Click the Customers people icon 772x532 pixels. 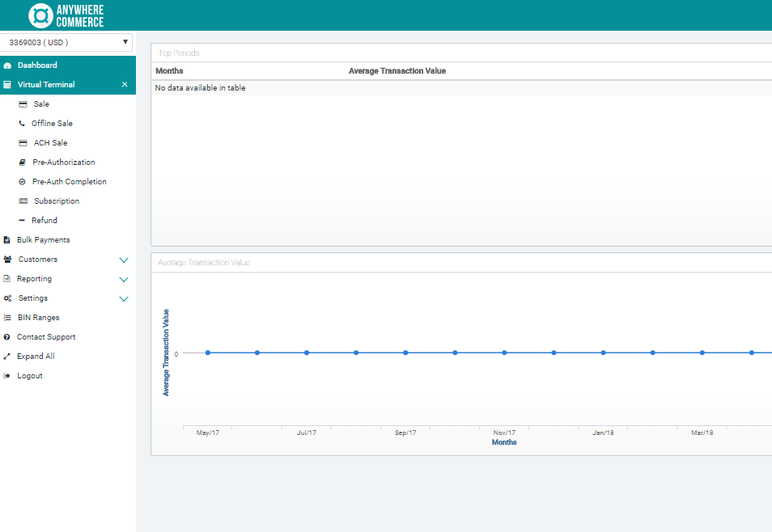pyautogui.click(x=7, y=260)
